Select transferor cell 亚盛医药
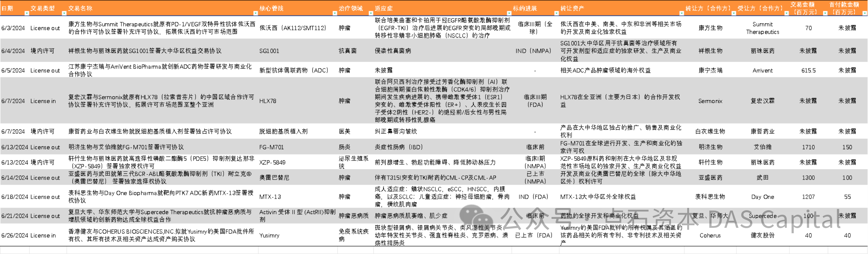 click(x=710, y=178)
